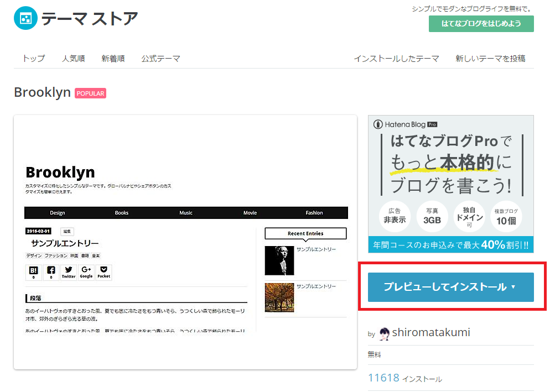Open the autumn trees entry thumbnail

tap(279, 297)
